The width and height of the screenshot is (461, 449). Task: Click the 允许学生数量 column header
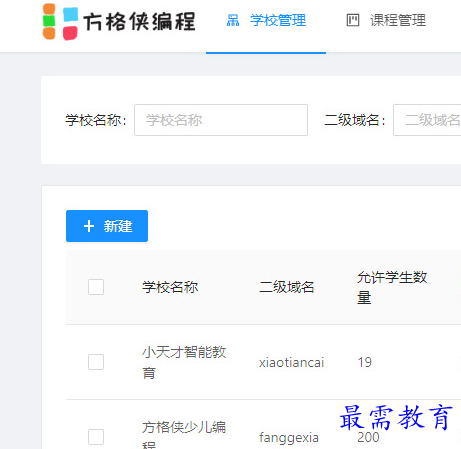coord(392,287)
